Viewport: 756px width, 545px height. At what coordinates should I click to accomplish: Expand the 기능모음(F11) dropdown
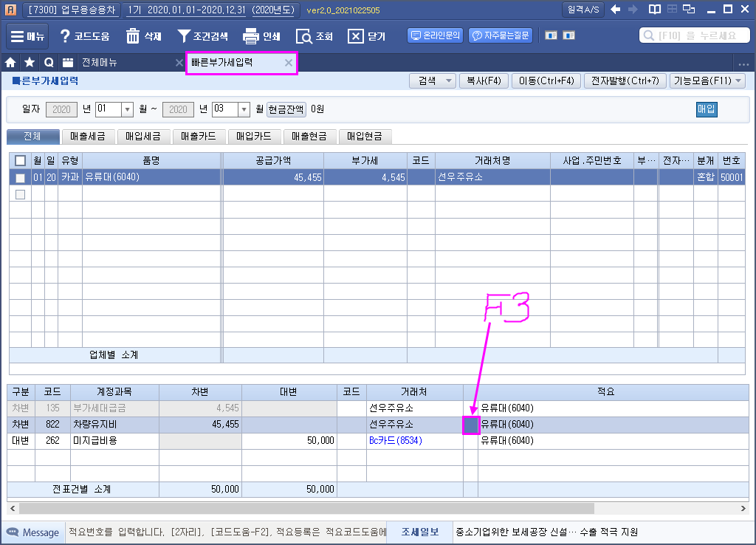(707, 81)
